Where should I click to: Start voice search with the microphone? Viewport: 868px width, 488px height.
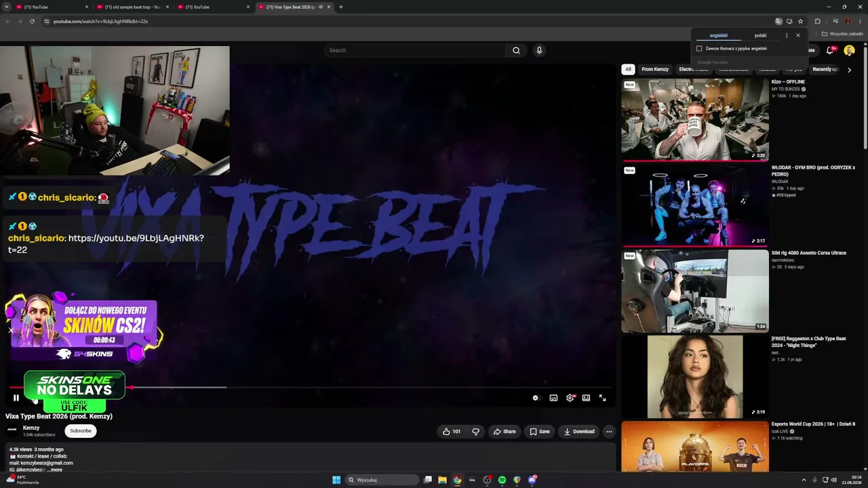tap(539, 50)
